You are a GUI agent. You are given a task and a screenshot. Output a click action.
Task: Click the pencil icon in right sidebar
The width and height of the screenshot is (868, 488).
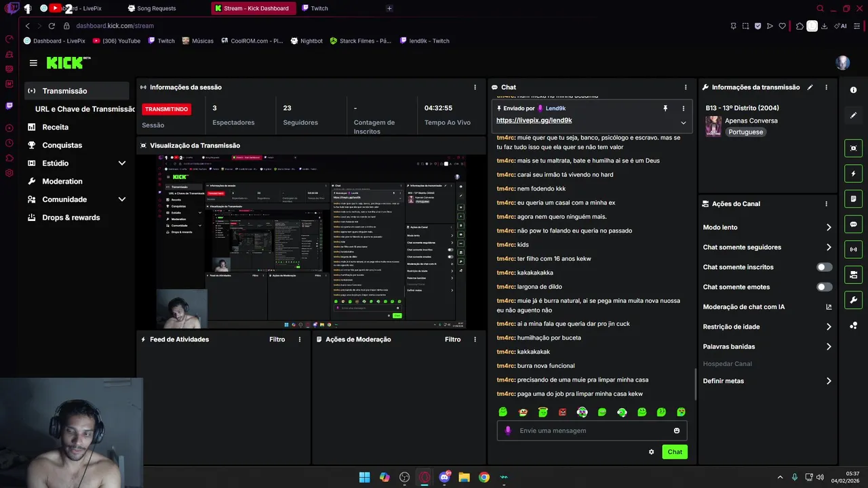click(853, 115)
